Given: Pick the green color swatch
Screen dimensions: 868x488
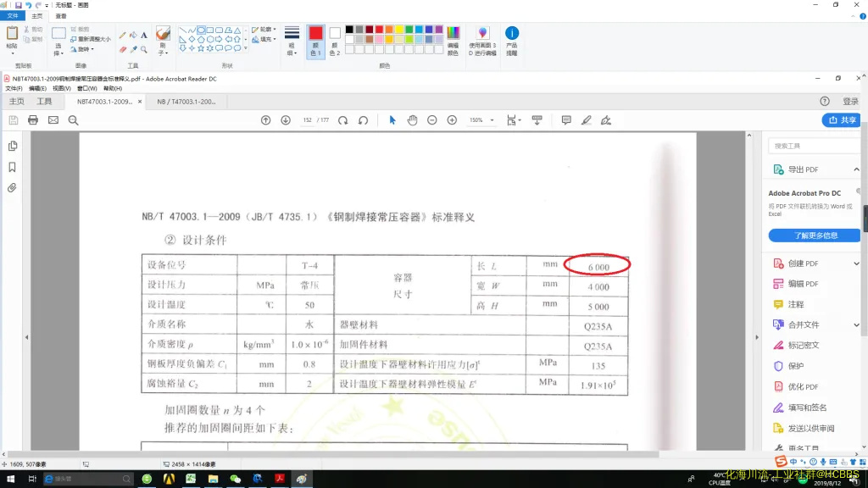Looking at the screenshot, I should pyautogui.click(x=409, y=30).
